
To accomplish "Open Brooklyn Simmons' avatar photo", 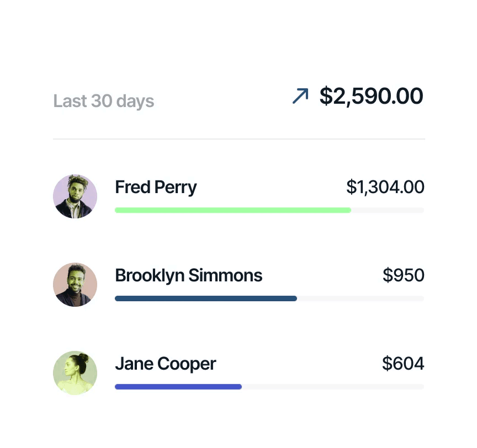I will click(x=75, y=285).
